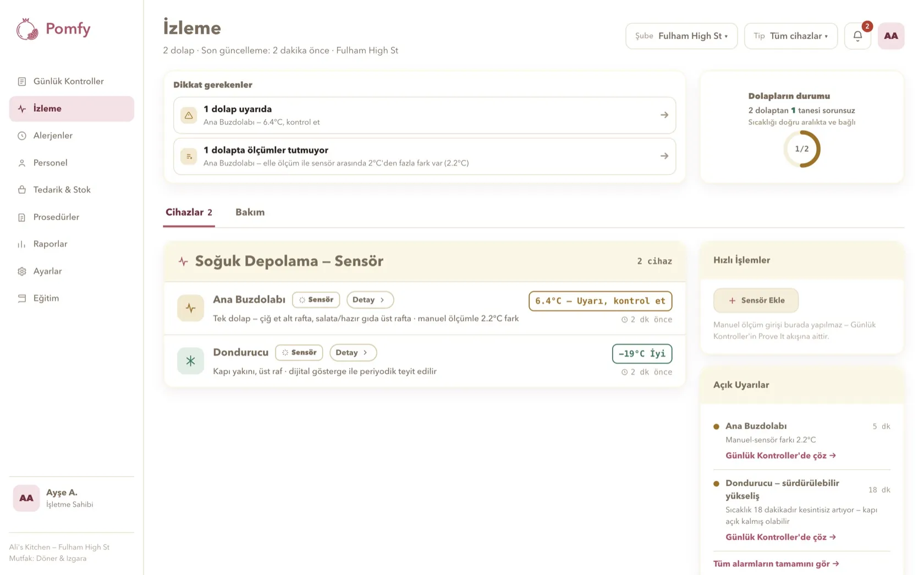
Task: Go to İzleme in the sidebar
Action: click(71, 109)
